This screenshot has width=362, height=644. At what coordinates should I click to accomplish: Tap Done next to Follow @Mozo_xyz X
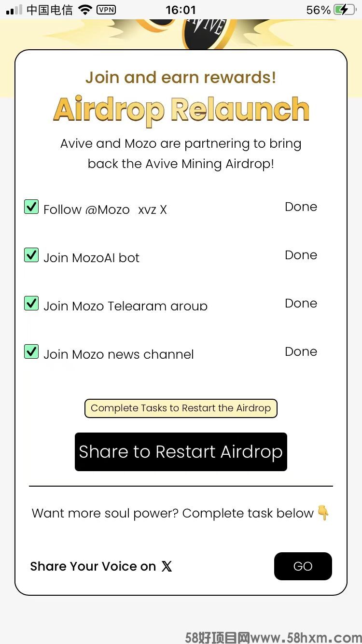[301, 207]
